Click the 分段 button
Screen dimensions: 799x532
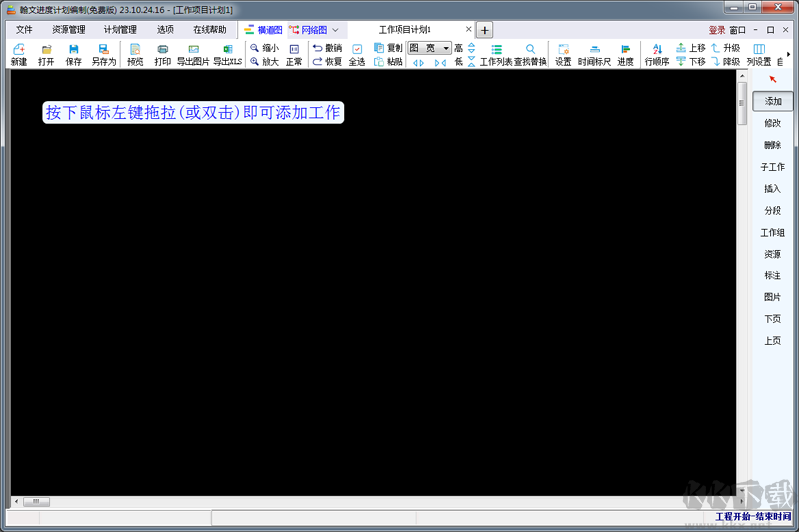tap(773, 210)
